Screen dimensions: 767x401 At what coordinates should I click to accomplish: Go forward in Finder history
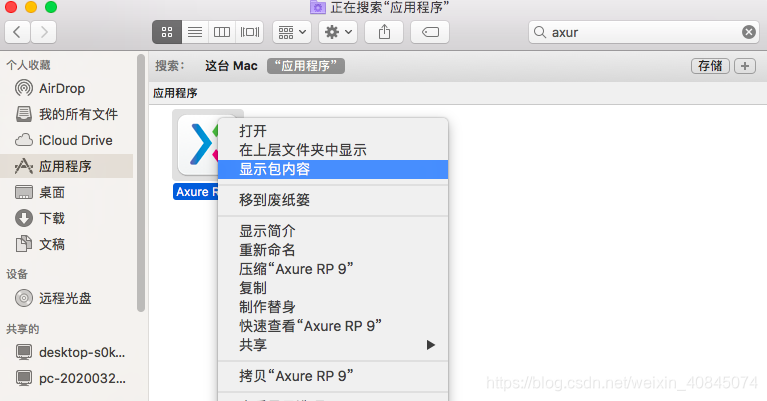44,32
